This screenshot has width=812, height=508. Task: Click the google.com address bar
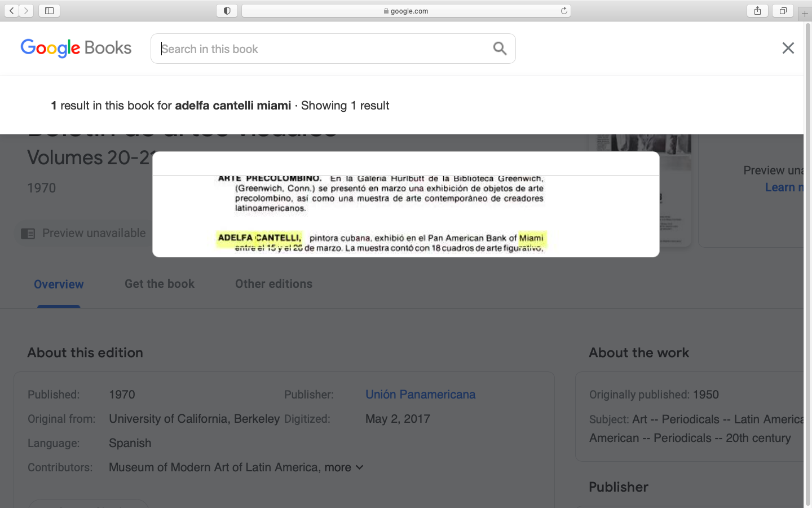[x=406, y=11]
